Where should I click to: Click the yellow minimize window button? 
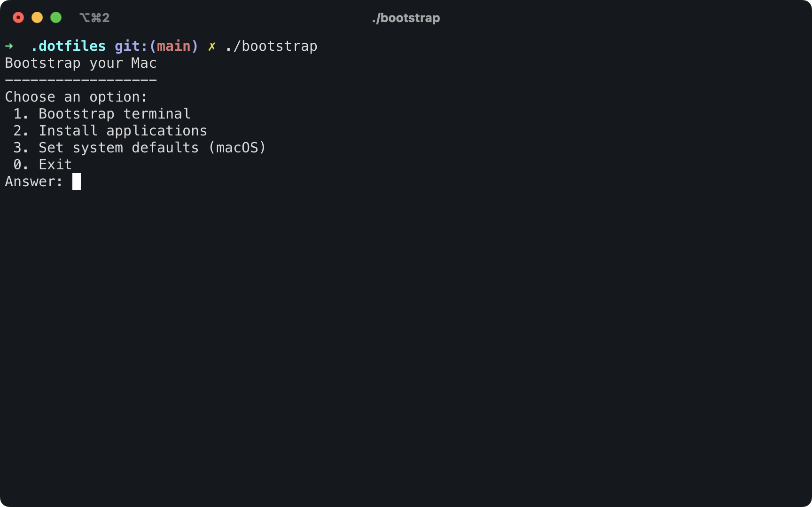[37, 18]
